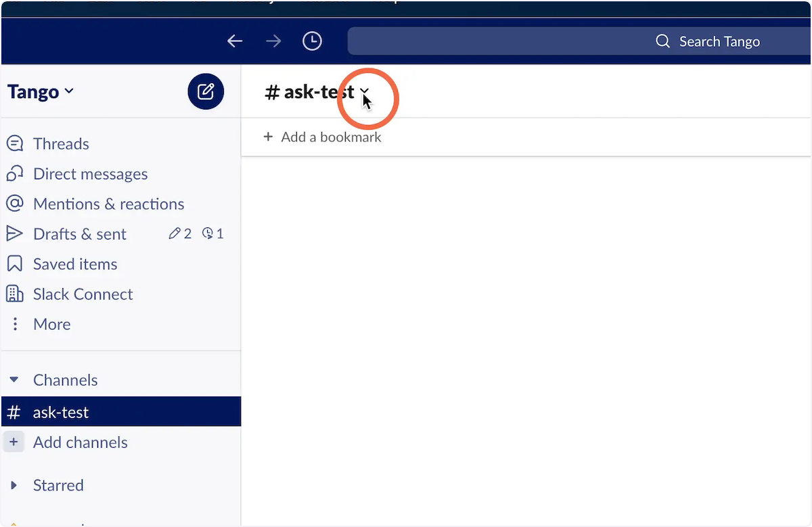This screenshot has height=527, width=812.
Task: Go back with the left arrow
Action: [235, 41]
